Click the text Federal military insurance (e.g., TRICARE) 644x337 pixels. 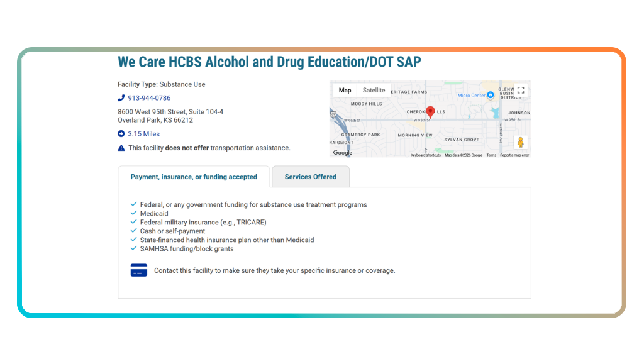click(203, 222)
